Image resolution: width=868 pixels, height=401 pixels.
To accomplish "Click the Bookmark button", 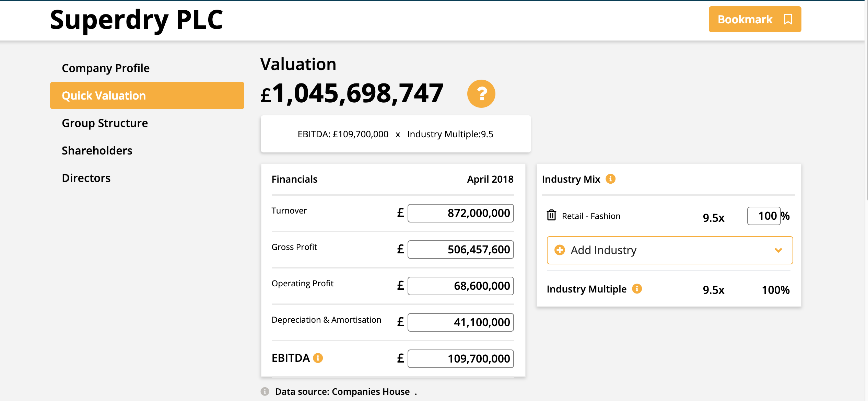I will click(755, 19).
